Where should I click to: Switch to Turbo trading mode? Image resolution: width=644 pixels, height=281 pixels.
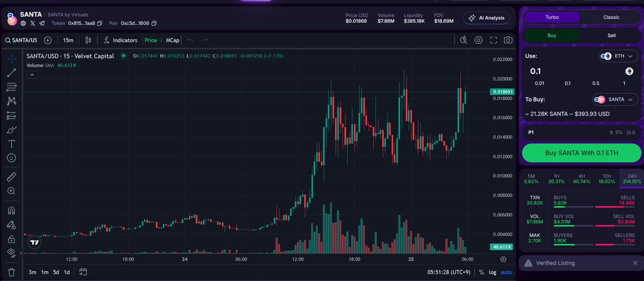tap(552, 17)
